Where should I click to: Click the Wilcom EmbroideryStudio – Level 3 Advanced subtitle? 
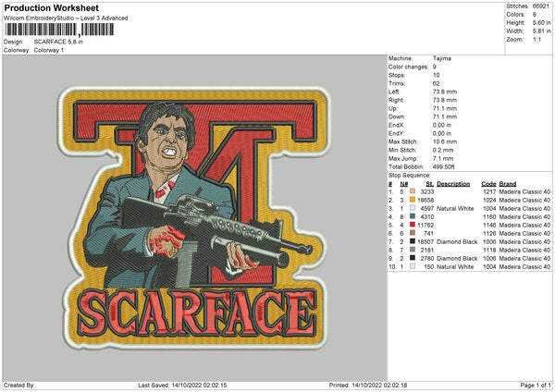click(x=66, y=18)
